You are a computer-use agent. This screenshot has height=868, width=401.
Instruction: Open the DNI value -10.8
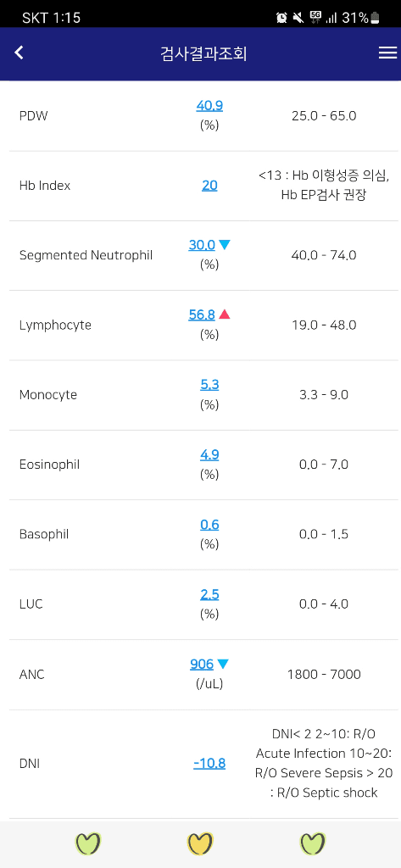click(x=209, y=764)
